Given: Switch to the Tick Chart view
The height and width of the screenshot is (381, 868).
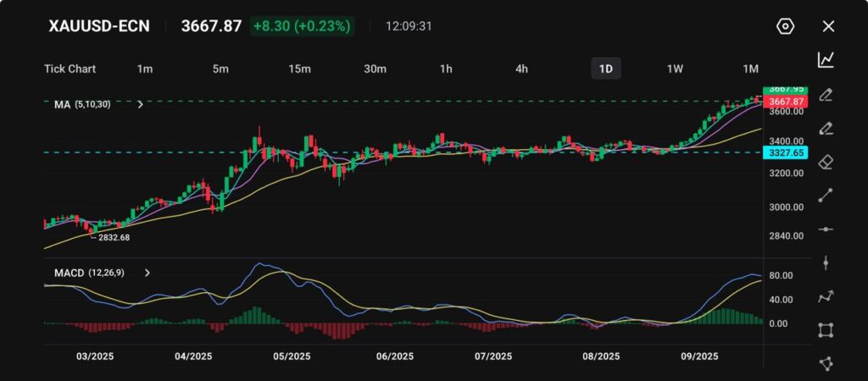Looking at the screenshot, I should click(x=70, y=69).
